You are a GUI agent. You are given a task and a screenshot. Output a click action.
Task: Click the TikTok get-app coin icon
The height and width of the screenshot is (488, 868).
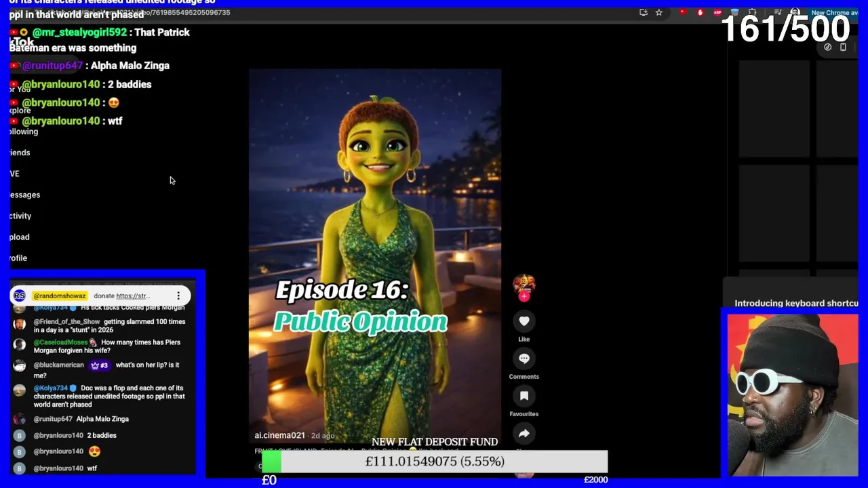[x=827, y=47]
